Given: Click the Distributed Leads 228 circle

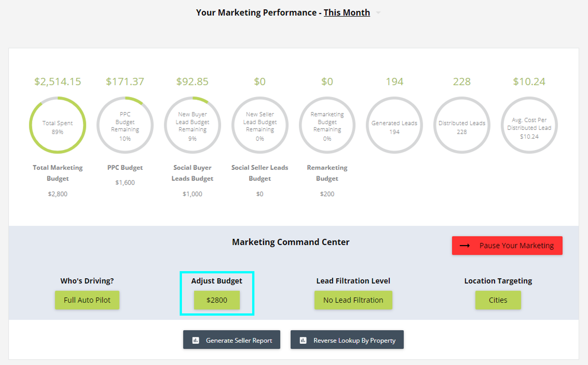Looking at the screenshot, I should pos(462,125).
